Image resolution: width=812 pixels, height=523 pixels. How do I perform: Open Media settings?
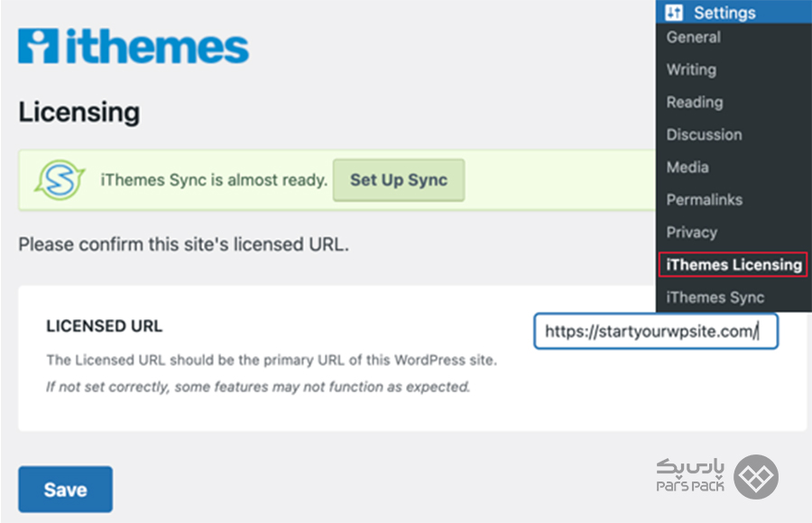coord(687,167)
